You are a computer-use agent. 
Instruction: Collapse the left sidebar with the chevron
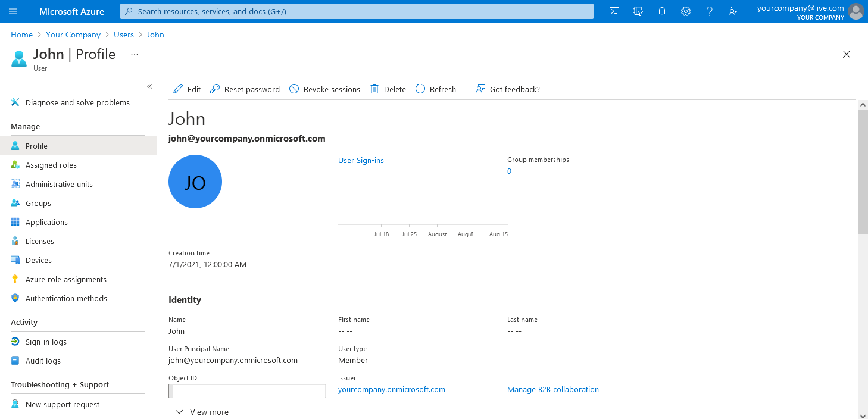pyautogui.click(x=149, y=86)
